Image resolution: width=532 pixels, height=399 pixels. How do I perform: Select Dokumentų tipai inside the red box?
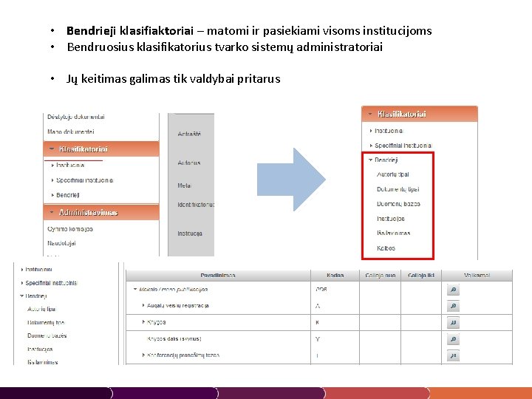pyautogui.click(x=398, y=189)
